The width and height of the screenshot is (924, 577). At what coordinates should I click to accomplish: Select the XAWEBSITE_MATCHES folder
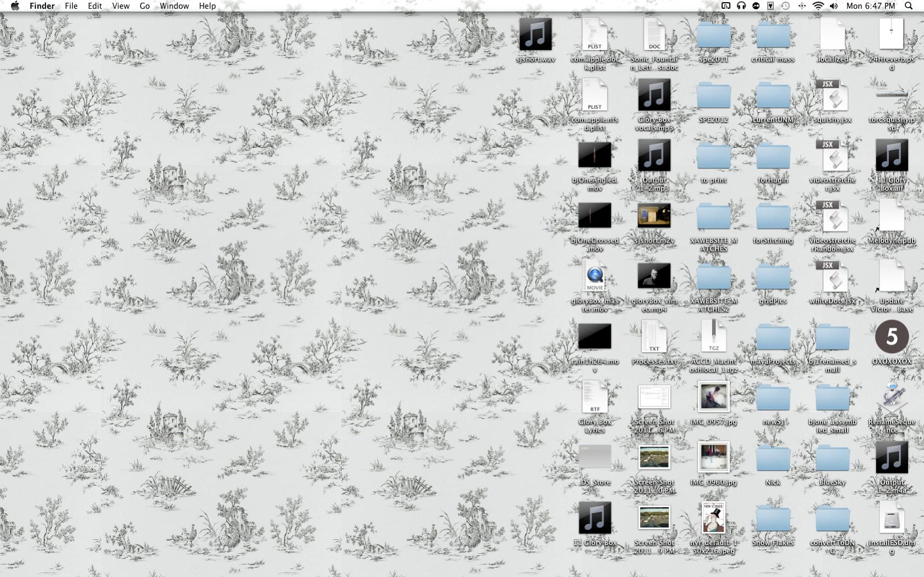pos(714,217)
